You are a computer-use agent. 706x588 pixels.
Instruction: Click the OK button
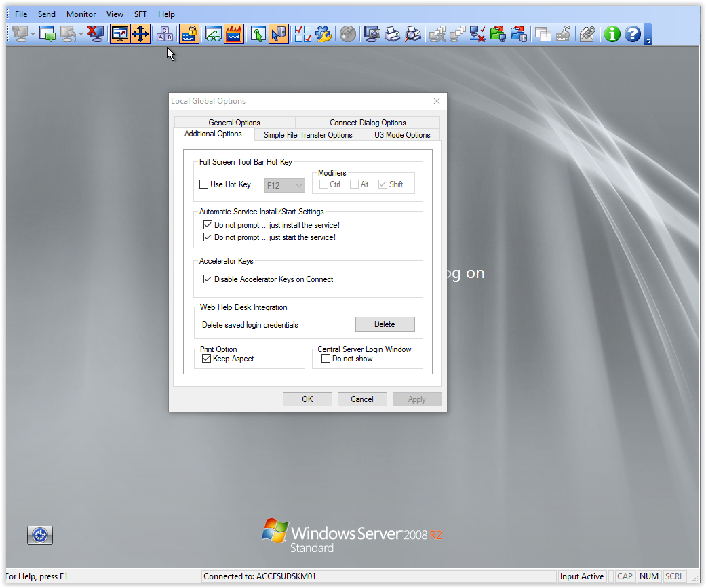[x=307, y=399]
